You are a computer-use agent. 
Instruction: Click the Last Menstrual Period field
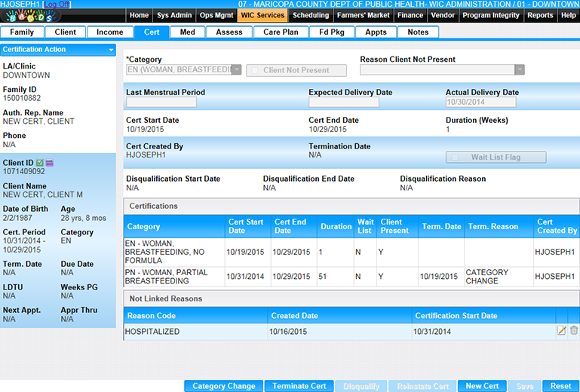click(161, 103)
